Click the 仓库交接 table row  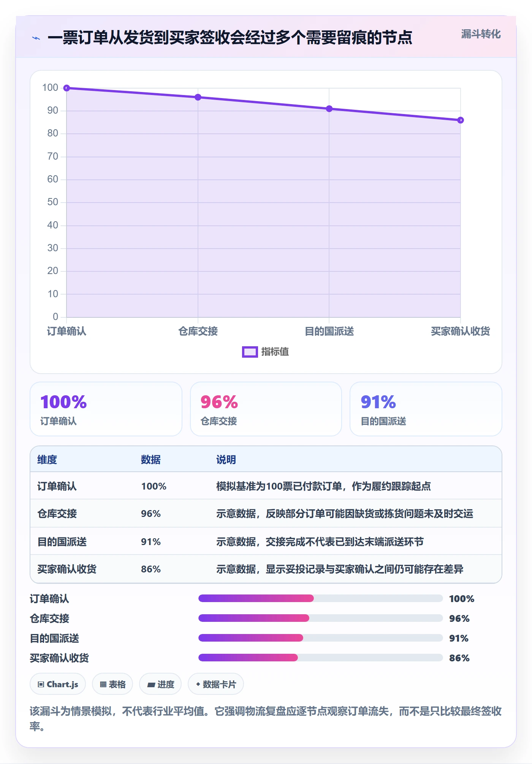266,514
